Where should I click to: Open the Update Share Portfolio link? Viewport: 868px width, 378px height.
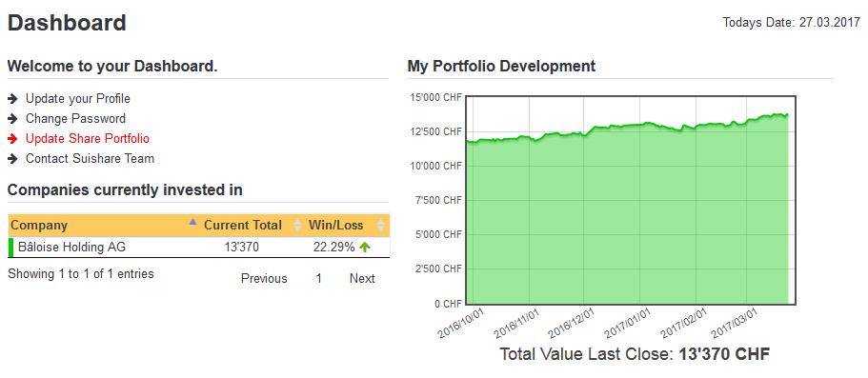88,139
